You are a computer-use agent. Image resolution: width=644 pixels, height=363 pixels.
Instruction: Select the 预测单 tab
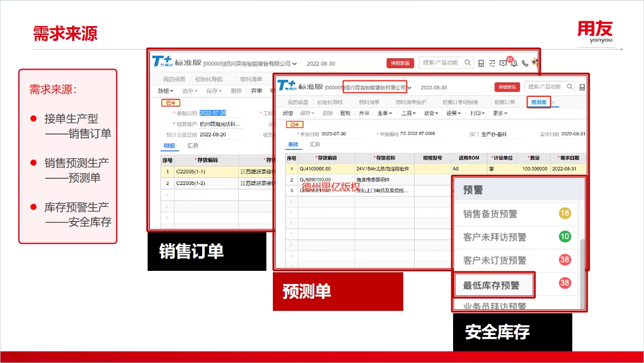pyautogui.click(x=539, y=102)
